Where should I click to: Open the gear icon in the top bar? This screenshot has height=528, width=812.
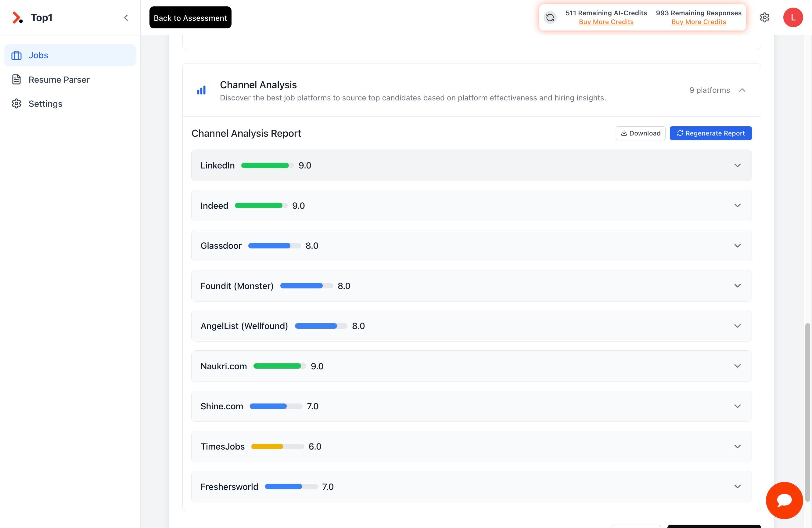click(x=765, y=17)
